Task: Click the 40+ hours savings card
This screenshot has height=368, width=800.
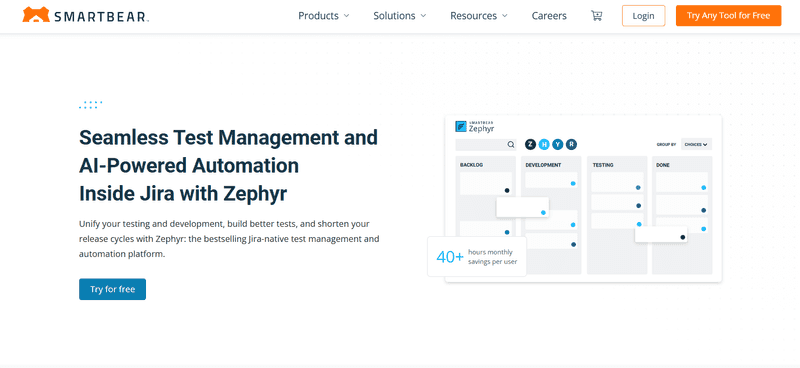Action: [477, 257]
